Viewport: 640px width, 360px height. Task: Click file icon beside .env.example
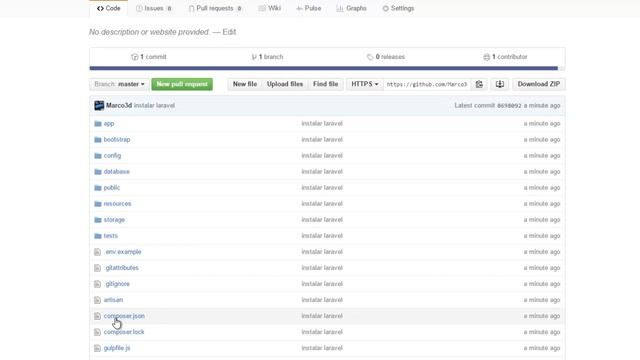pos(97,252)
